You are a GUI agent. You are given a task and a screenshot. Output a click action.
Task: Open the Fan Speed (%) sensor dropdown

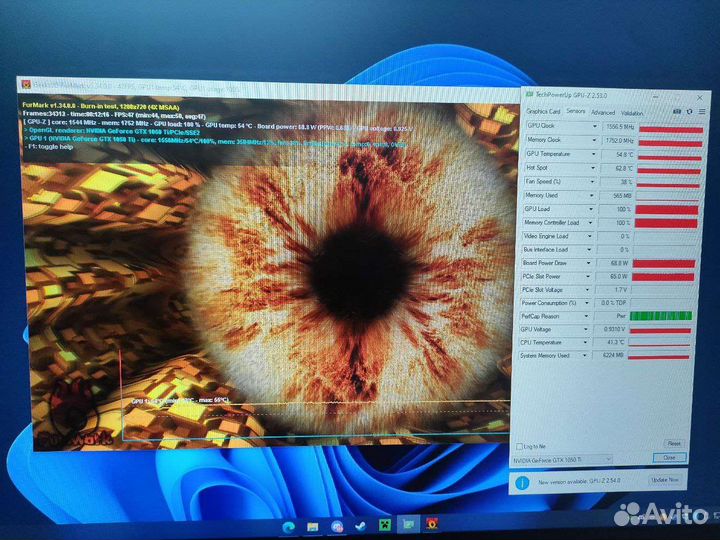[592, 182]
